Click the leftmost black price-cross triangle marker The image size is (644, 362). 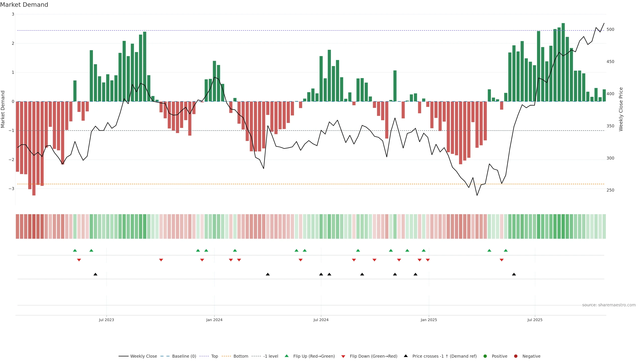(x=95, y=274)
